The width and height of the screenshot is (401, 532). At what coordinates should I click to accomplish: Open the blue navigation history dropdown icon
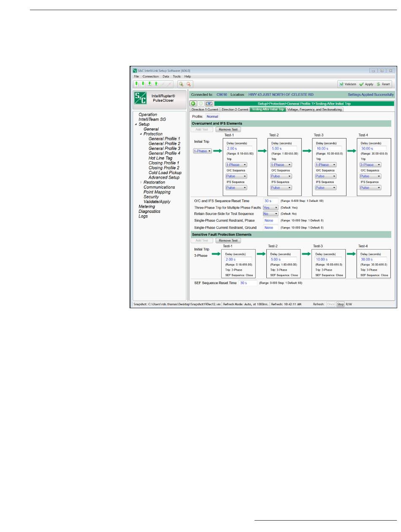(209, 103)
